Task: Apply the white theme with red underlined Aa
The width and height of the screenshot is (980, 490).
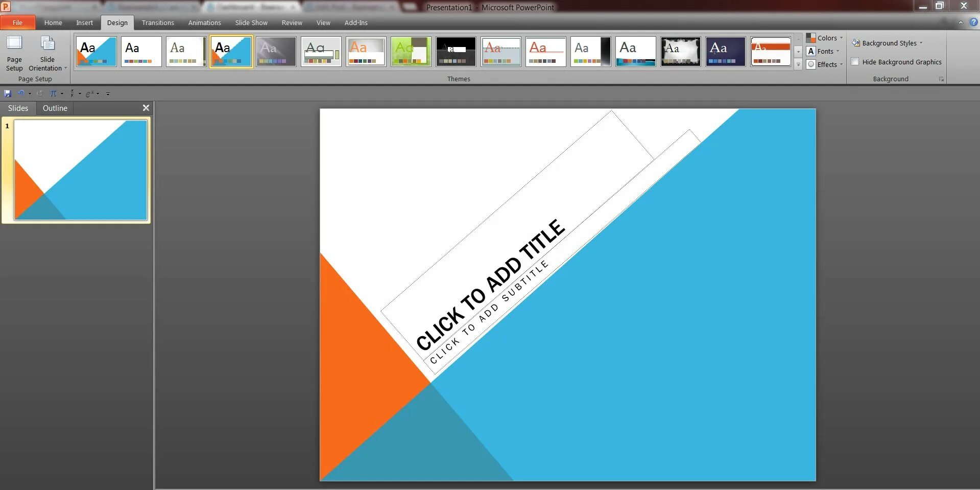Action: click(546, 52)
